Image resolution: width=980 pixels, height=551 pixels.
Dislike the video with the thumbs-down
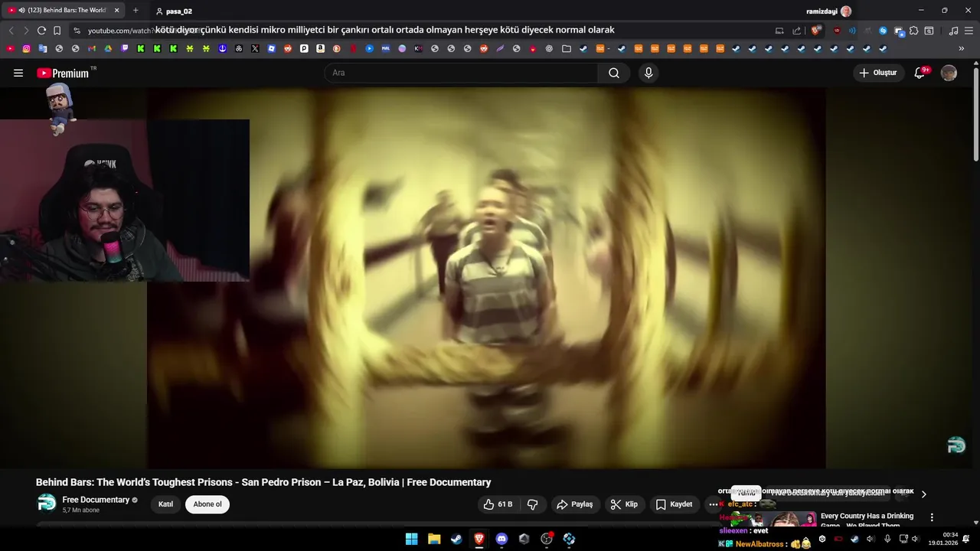click(533, 504)
